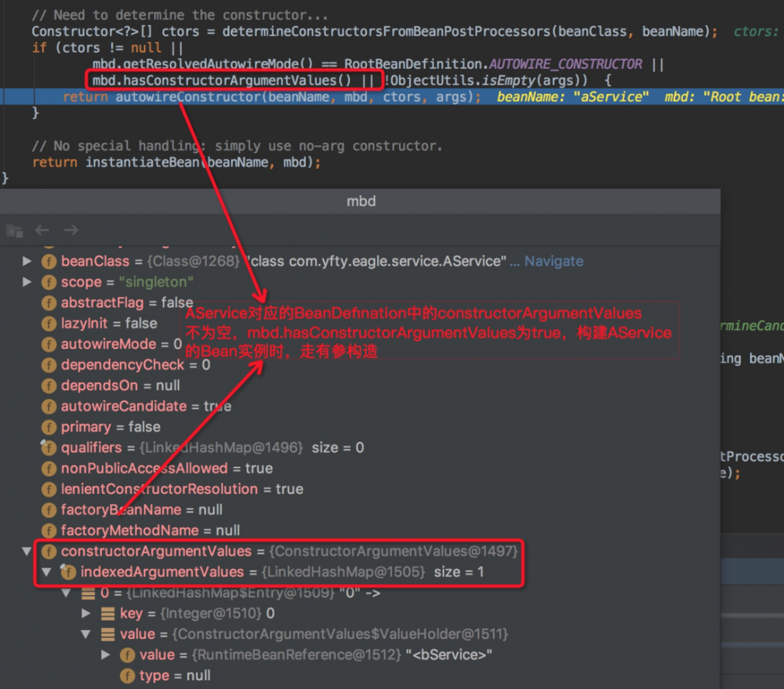Click the set-as-root icon in mbd toolbar
Viewport: 784px width, 689px height.
14,230
